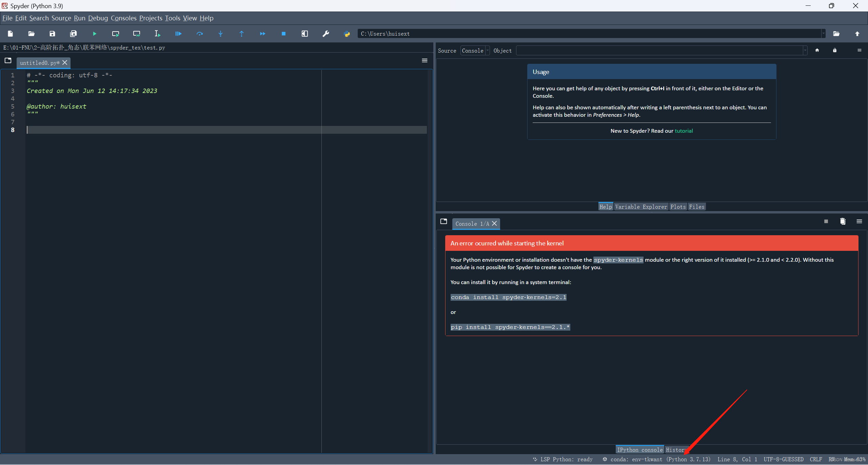Click the Debug file icon
The width and height of the screenshot is (868, 465).
(x=178, y=34)
